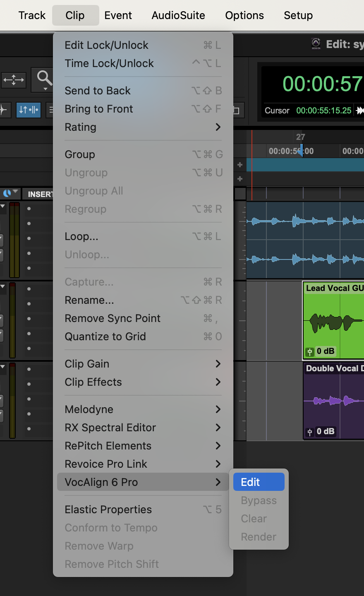Open the Options menu
This screenshot has width=364, height=596.
[x=244, y=15]
